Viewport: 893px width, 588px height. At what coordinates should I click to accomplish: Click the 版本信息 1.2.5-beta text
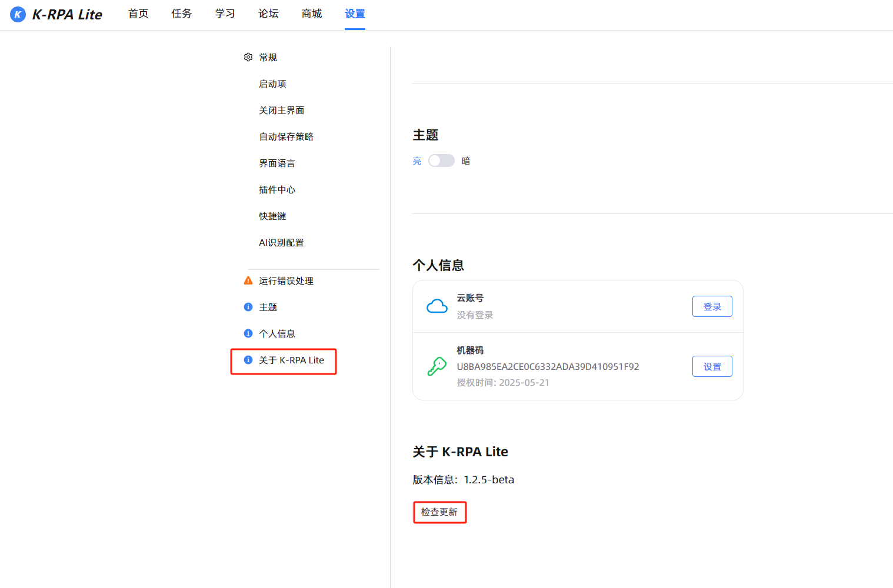pyautogui.click(x=464, y=479)
